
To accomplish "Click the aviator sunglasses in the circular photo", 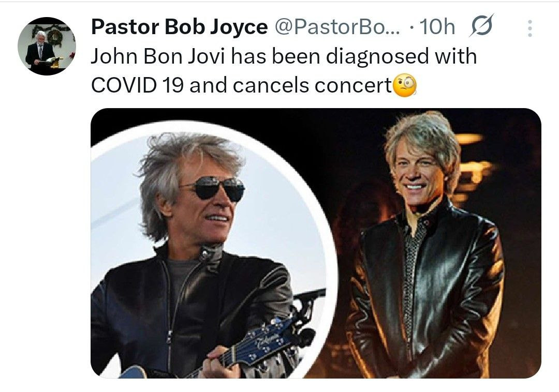I will [215, 188].
